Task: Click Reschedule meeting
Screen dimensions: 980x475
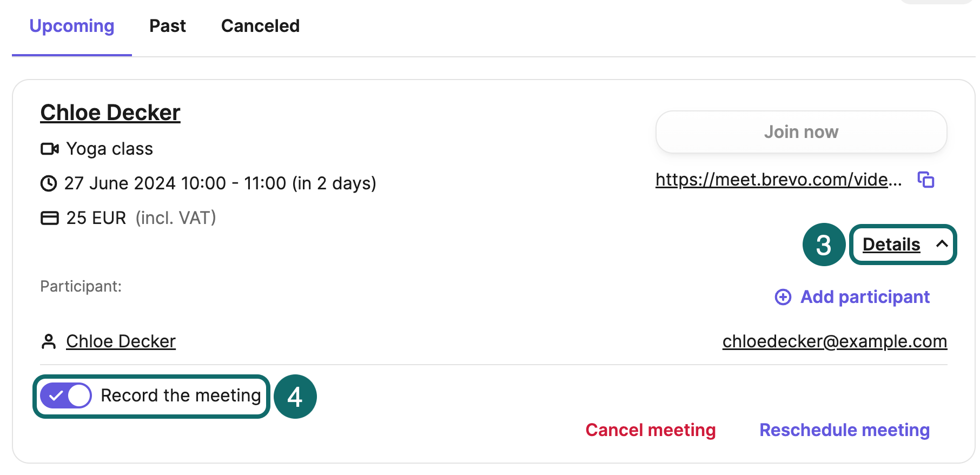Action: click(x=844, y=430)
